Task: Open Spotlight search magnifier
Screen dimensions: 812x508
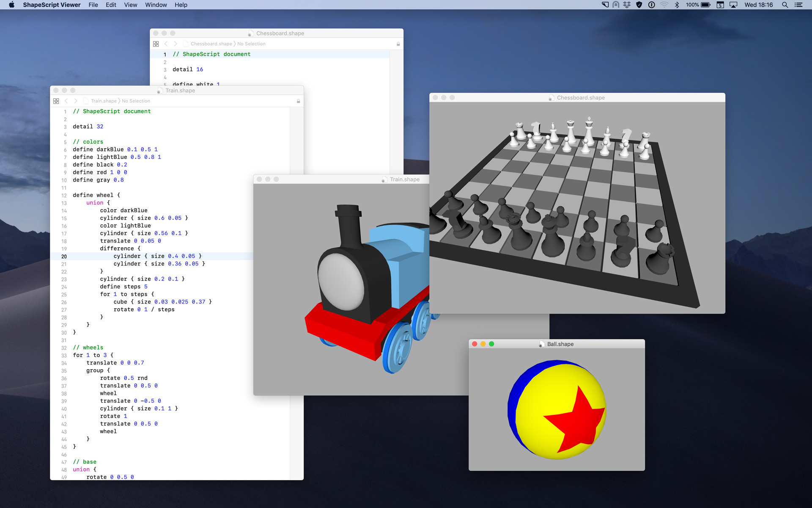Action: click(785, 5)
